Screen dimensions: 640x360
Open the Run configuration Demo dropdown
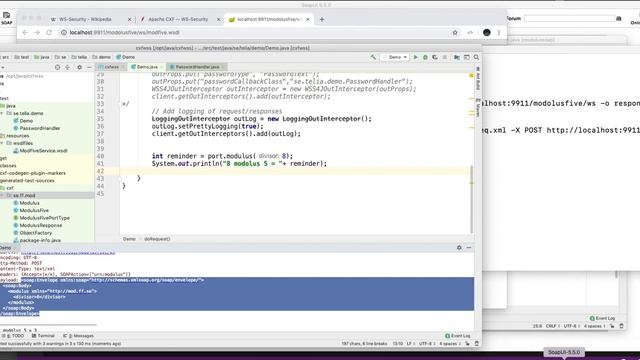coord(394,57)
